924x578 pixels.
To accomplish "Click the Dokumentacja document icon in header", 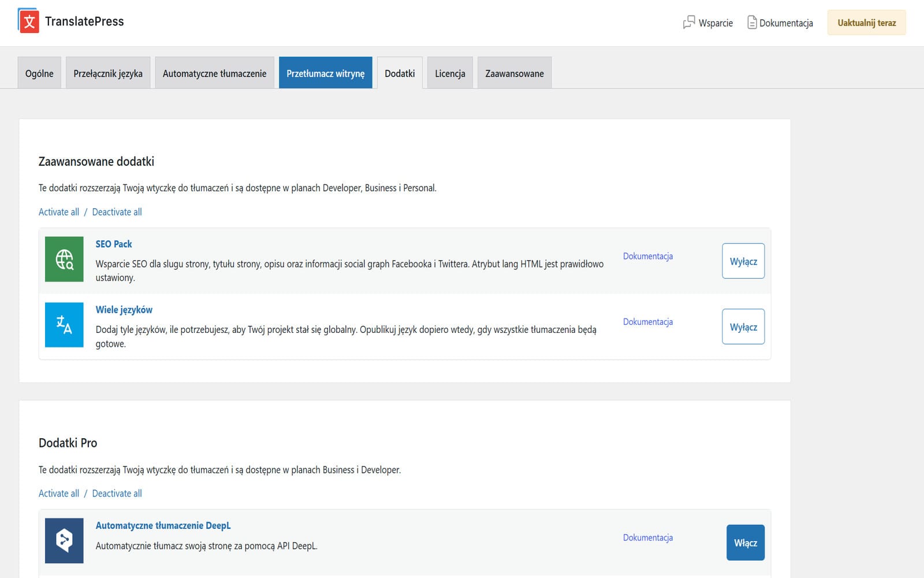I will point(752,23).
